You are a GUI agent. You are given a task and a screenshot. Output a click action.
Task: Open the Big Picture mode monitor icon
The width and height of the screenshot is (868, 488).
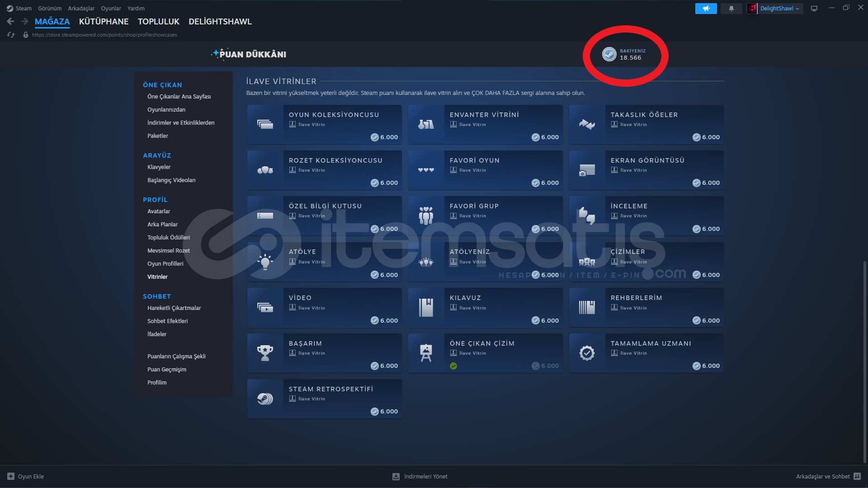(x=814, y=8)
